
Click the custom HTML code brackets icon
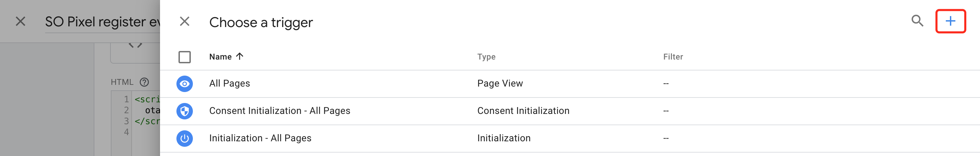(135, 45)
